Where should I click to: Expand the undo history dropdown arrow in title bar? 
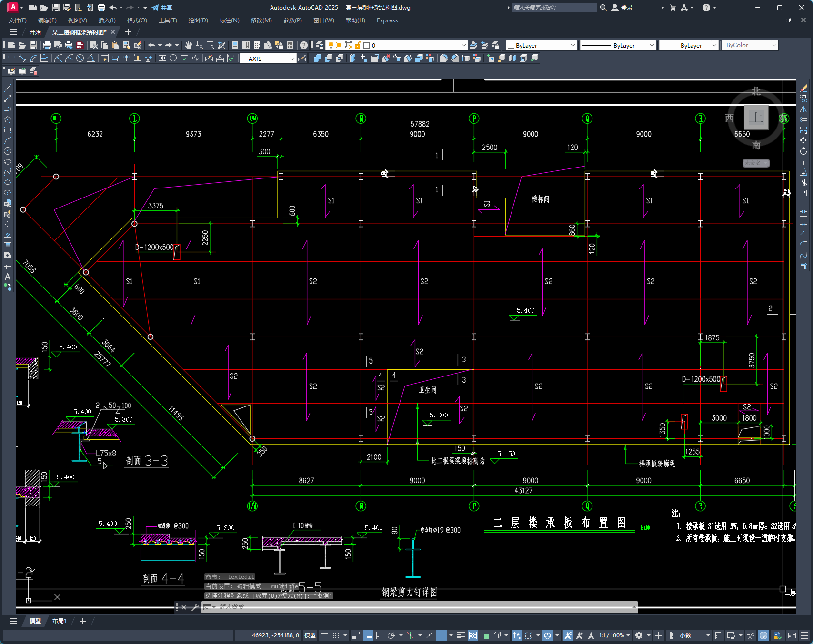(x=121, y=8)
